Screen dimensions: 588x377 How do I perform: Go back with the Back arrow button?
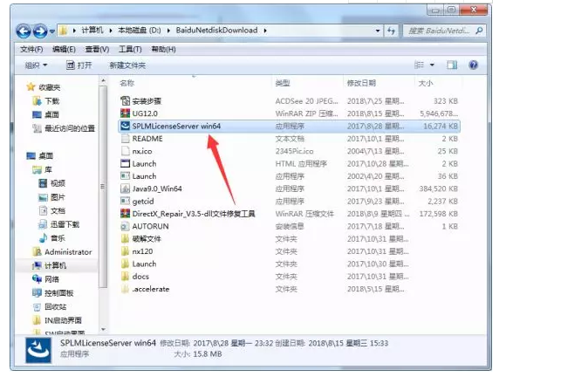[24, 31]
